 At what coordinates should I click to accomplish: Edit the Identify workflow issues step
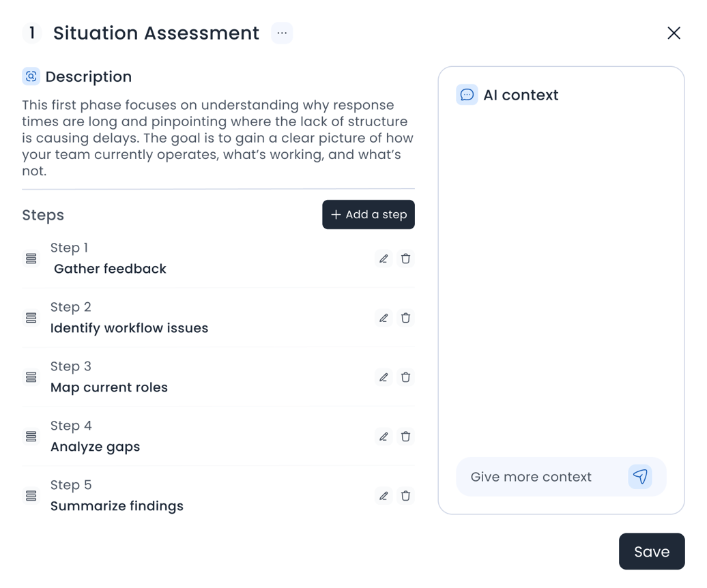coord(384,318)
